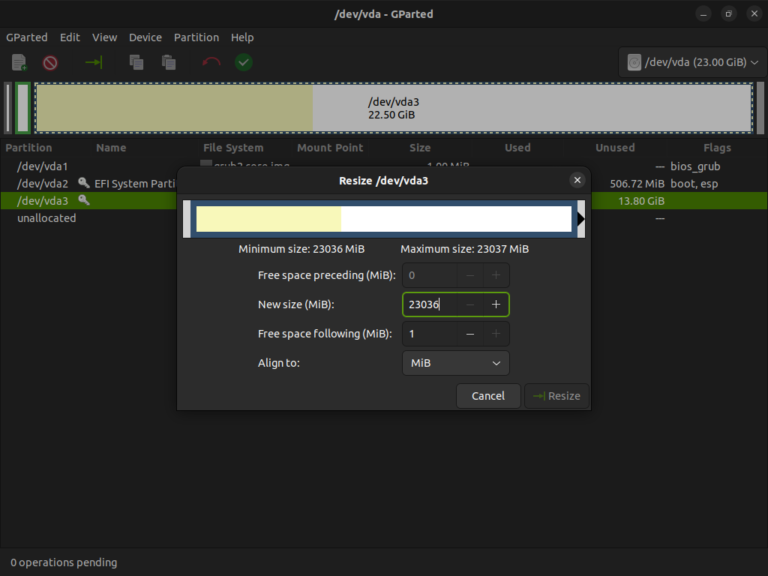Click the Copy partition toolbar icon
The width and height of the screenshot is (768, 576).
click(136, 62)
